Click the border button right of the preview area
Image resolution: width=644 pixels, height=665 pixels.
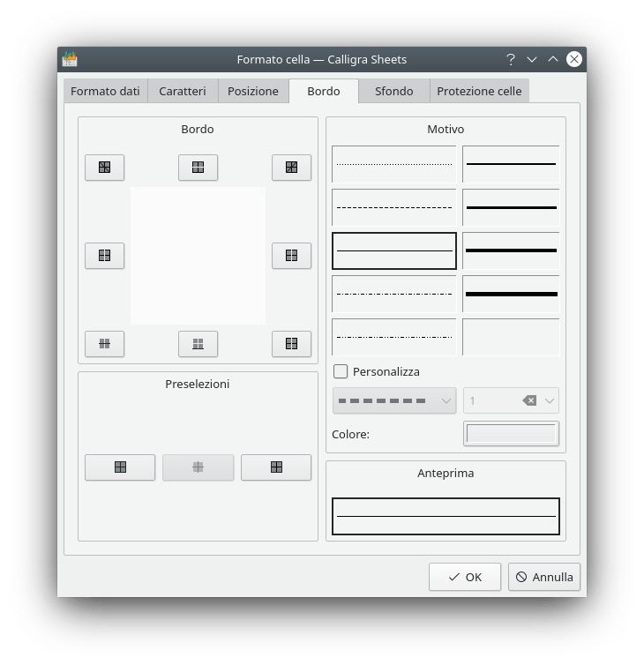click(291, 256)
